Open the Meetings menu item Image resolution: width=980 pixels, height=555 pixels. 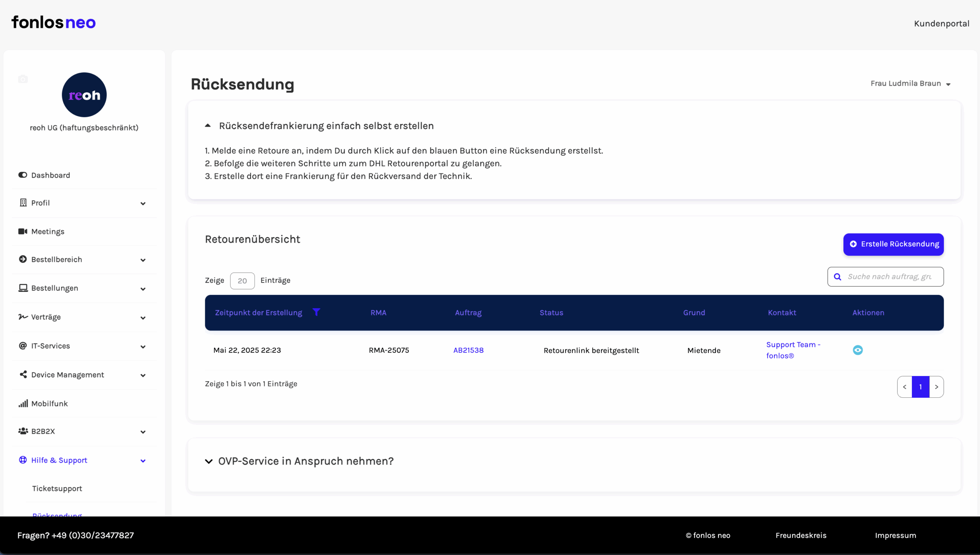pos(48,231)
